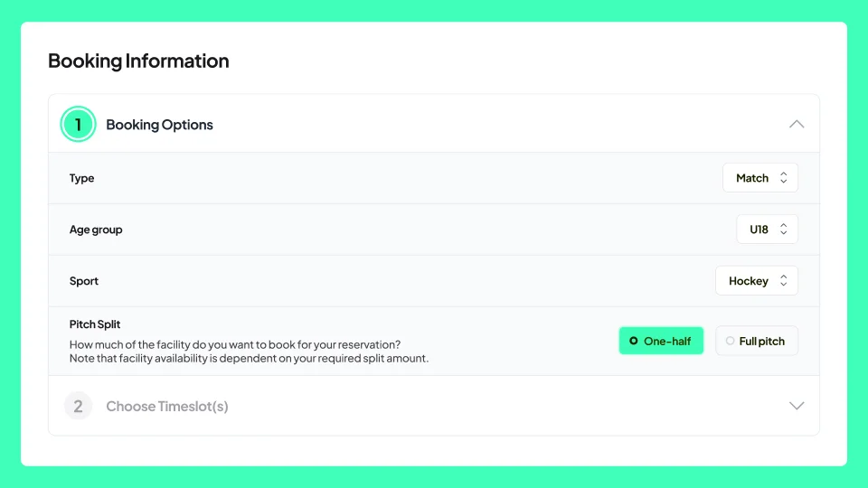
Task: Click the Type field label
Action: point(81,178)
